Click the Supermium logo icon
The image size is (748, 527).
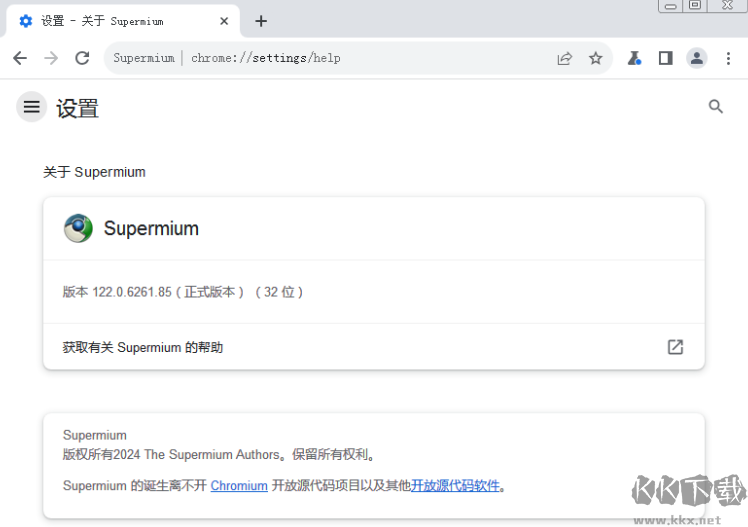(x=78, y=228)
